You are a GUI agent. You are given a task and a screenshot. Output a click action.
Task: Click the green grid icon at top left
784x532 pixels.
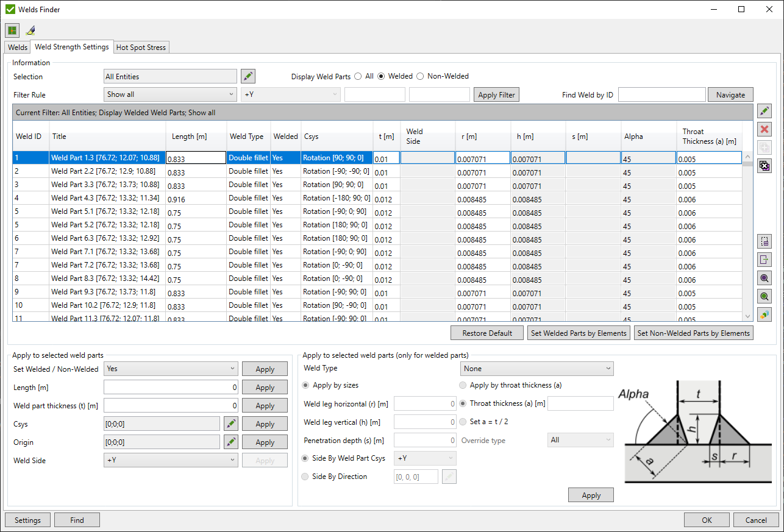tap(12, 30)
